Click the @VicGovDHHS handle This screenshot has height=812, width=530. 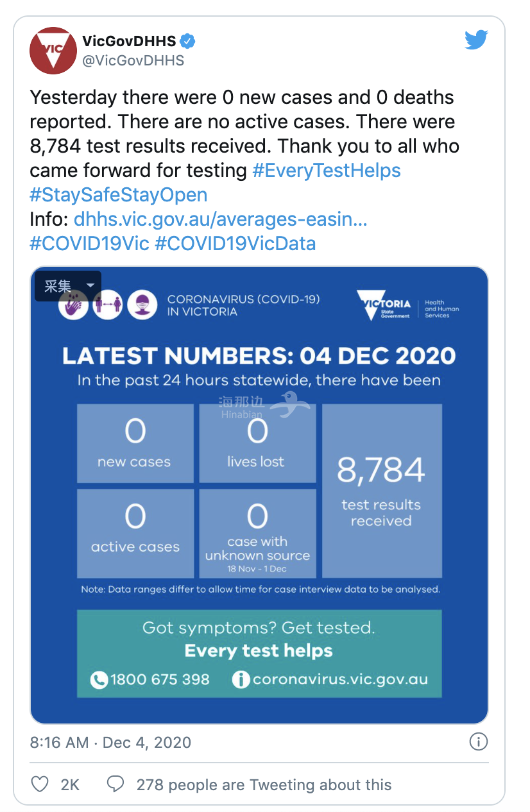(133, 60)
